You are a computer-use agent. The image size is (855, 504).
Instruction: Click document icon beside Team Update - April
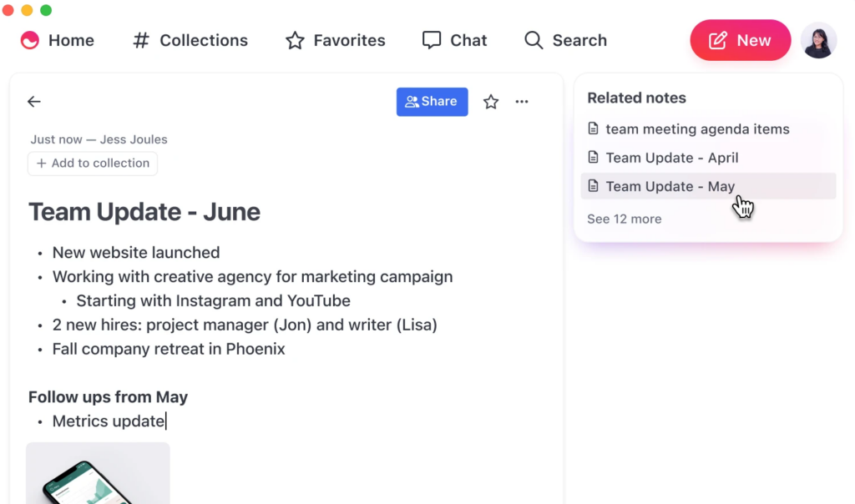click(594, 158)
